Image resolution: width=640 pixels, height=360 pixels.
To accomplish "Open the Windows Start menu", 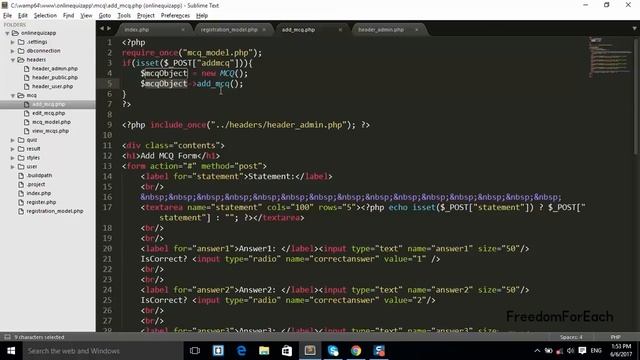I will [x=11, y=351].
